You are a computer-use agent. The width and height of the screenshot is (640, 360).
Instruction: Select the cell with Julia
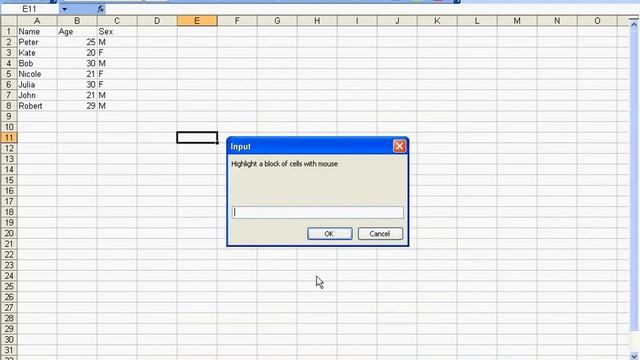pyautogui.click(x=37, y=84)
